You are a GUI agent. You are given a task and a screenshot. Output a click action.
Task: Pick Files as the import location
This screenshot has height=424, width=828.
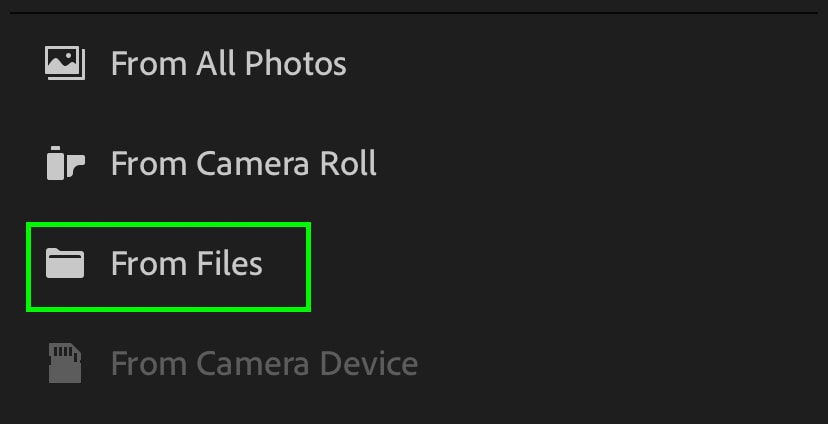pyautogui.click(x=186, y=264)
